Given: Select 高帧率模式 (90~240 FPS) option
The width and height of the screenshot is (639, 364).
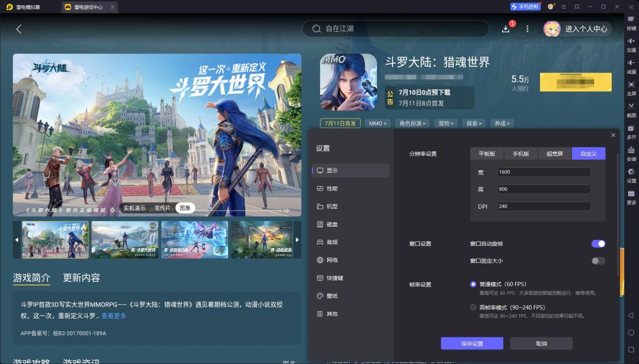Looking at the screenshot, I should [473, 307].
